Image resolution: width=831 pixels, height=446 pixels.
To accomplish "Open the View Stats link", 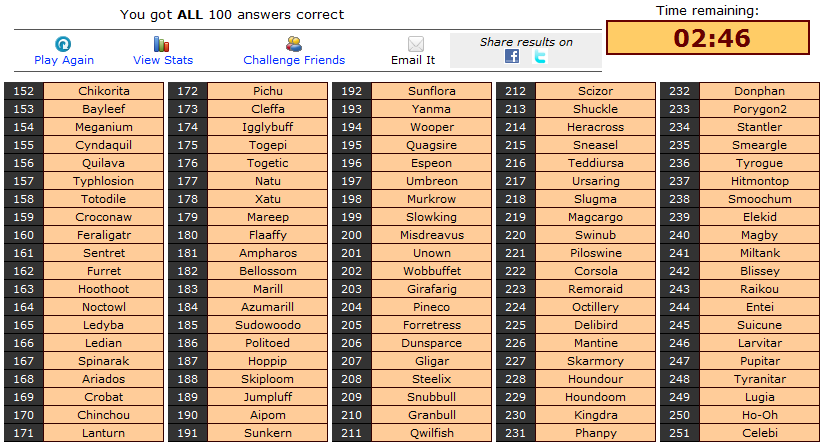I will [163, 60].
